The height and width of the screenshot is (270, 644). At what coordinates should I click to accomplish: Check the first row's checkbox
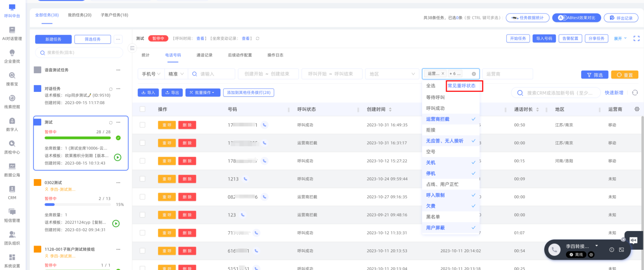142,125
